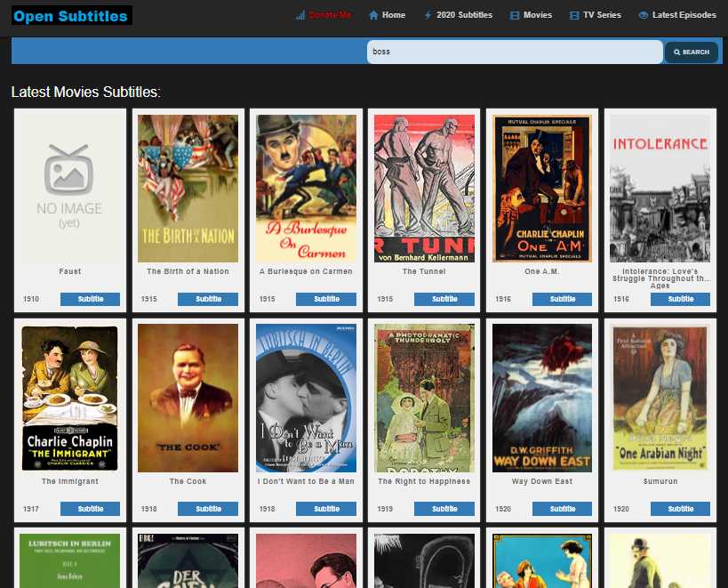Click the 'The Birth of a Nation' title text
This screenshot has width=728, height=588.
(x=188, y=271)
